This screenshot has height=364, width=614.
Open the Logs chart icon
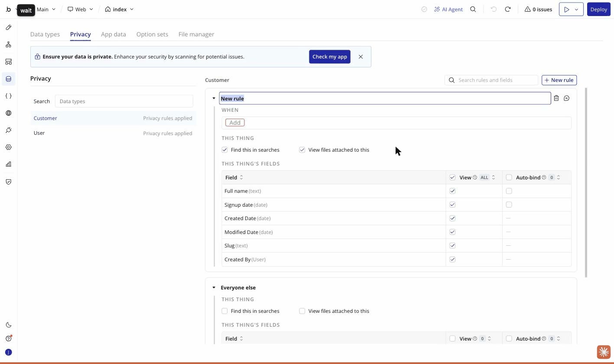[8, 164]
